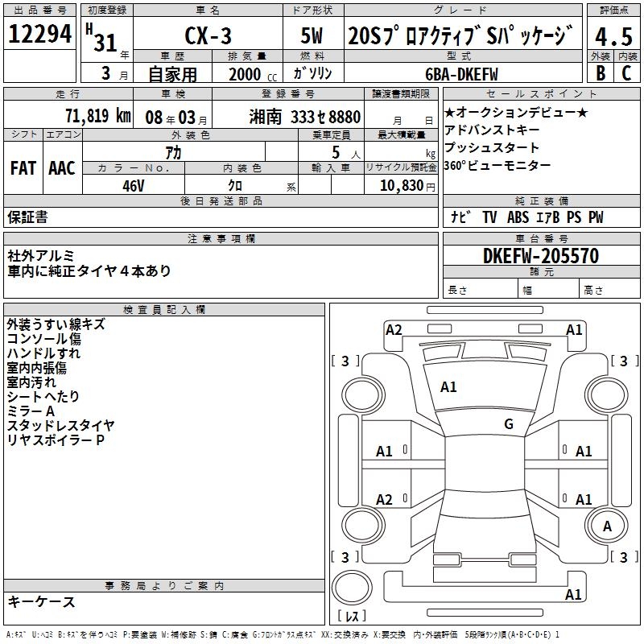Click the A1 mark on the rear bumper

573,594
